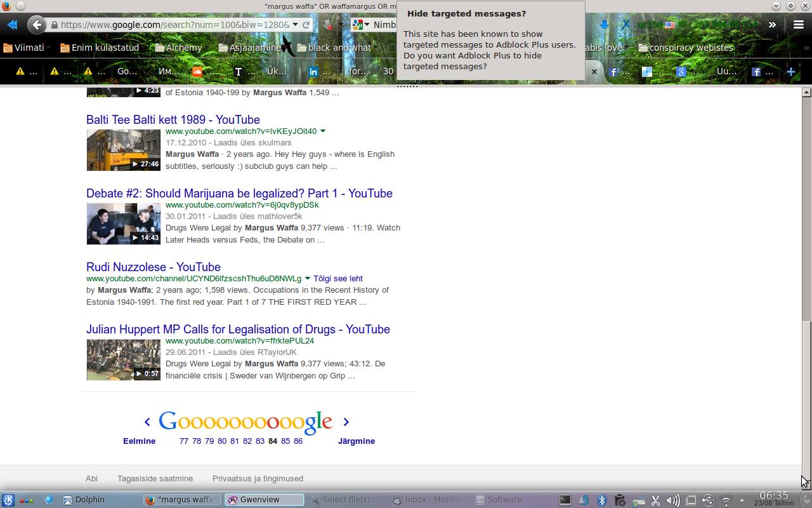Open search engine selector dropdown
This screenshot has height=508, width=812.
click(360, 25)
